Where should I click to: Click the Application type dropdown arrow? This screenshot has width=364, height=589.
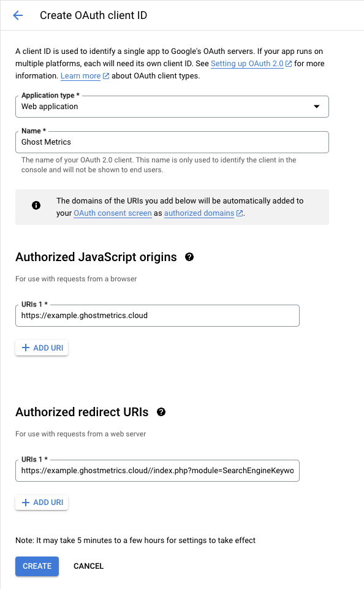coord(317,106)
